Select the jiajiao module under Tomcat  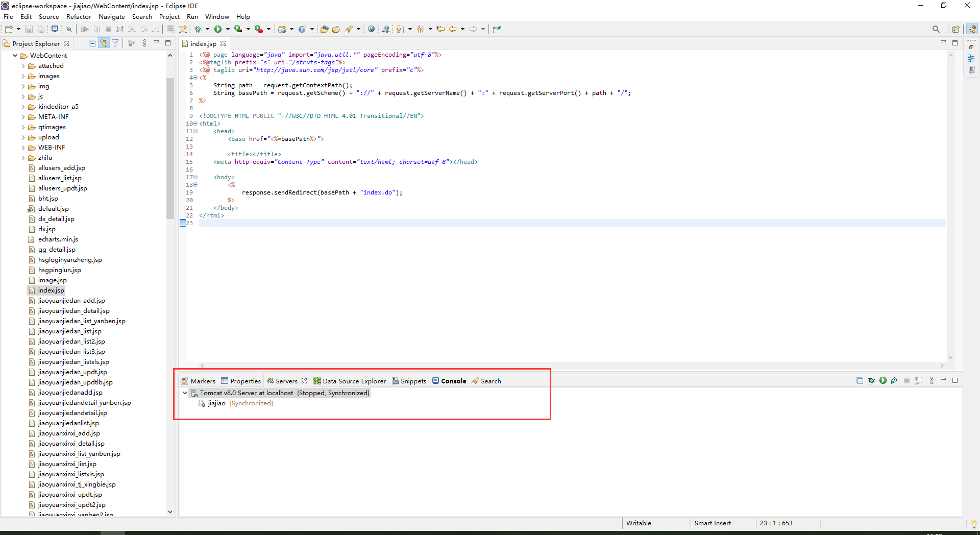(235, 403)
